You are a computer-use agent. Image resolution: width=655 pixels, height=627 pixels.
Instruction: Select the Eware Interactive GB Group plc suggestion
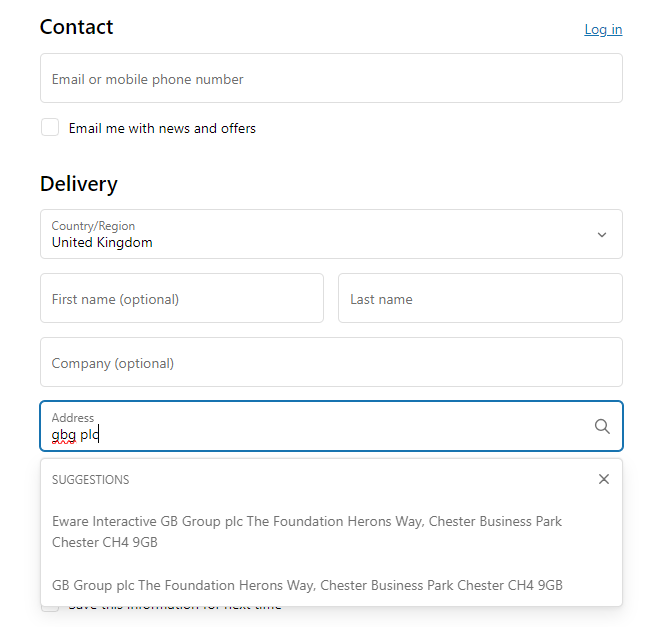click(x=331, y=532)
